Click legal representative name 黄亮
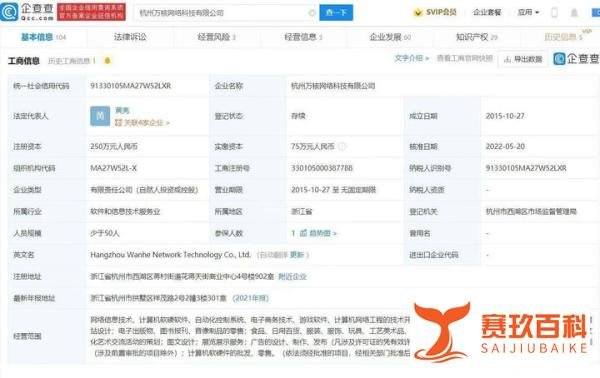Viewport: 600px width, 378px height. pos(122,111)
